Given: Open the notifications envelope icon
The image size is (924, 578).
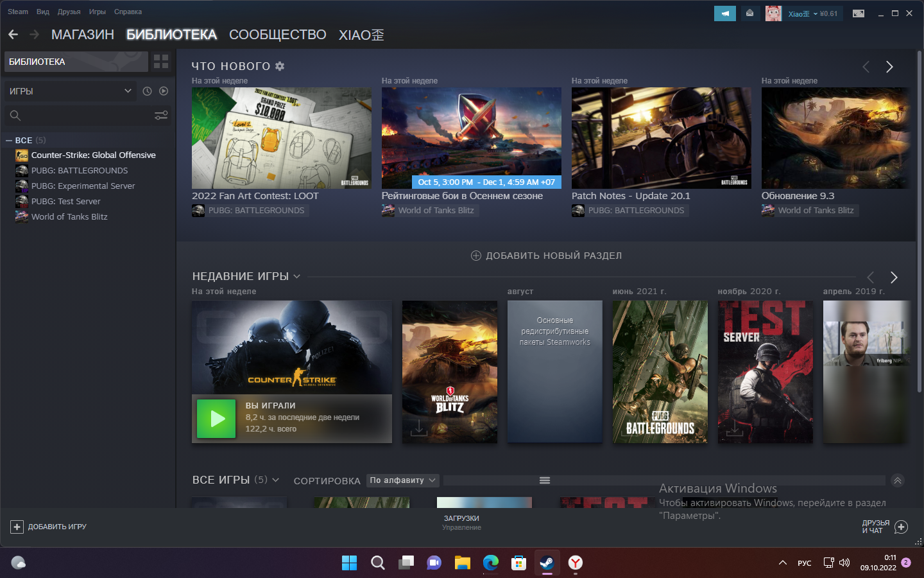Looking at the screenshot, I should pyautogui.click(x=749, y=13).
